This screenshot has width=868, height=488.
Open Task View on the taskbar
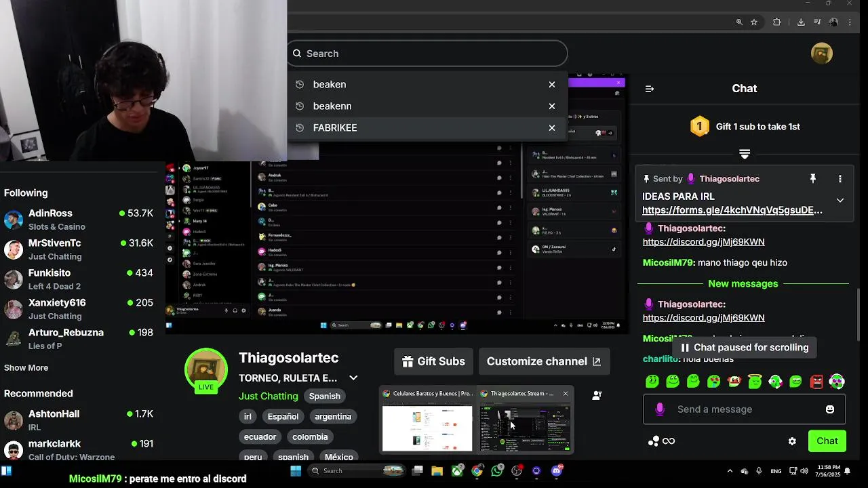coord(418,471)
